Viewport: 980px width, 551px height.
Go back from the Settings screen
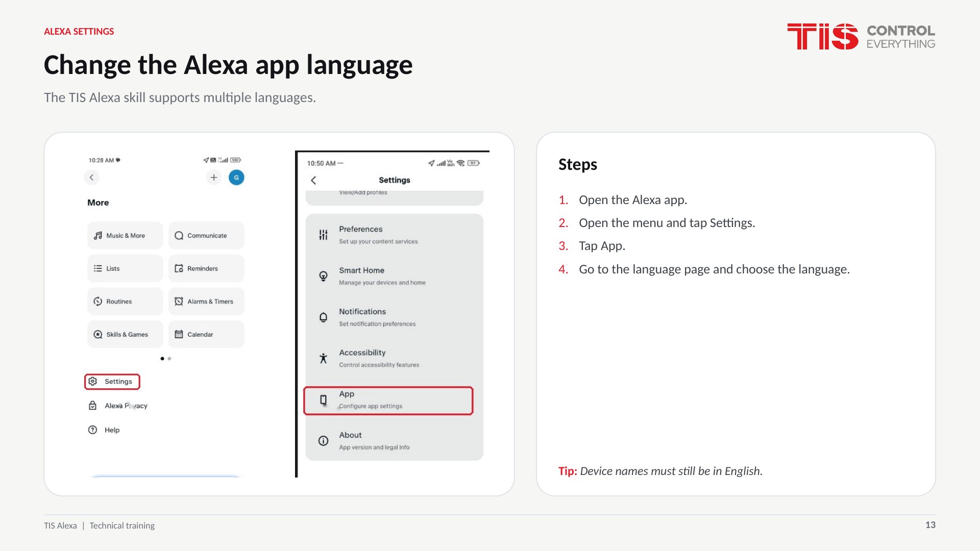pyautogui.click(x=313, y=180)
